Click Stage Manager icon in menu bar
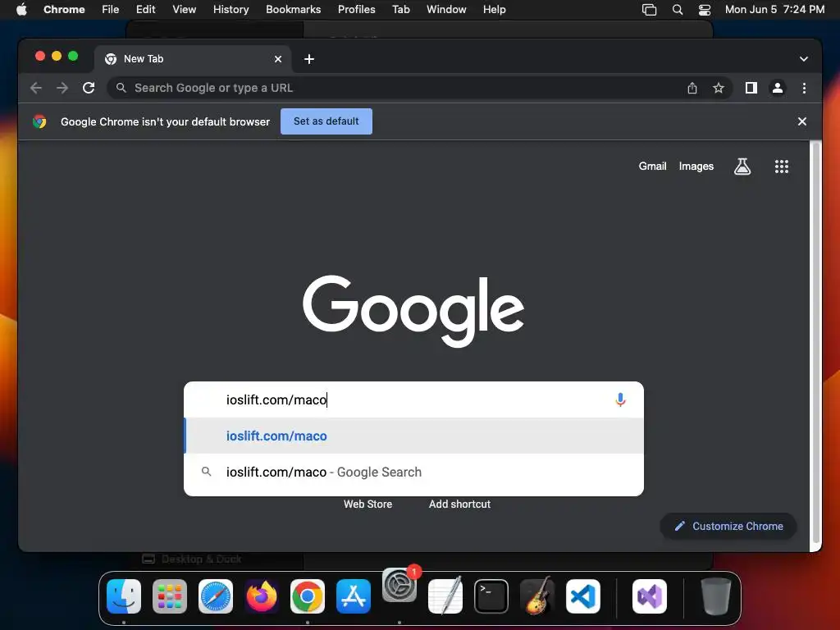The image size is (840, 630). click(x=650, y=10)
